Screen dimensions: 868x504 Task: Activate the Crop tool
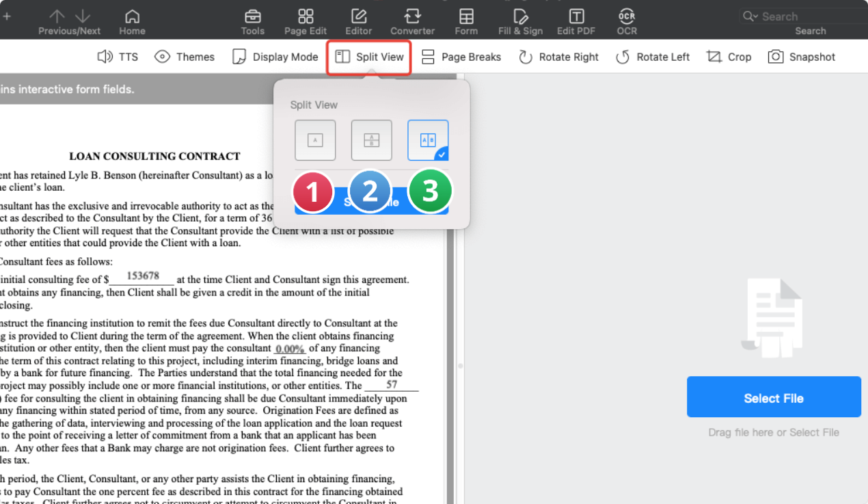(x=729, y=57)
